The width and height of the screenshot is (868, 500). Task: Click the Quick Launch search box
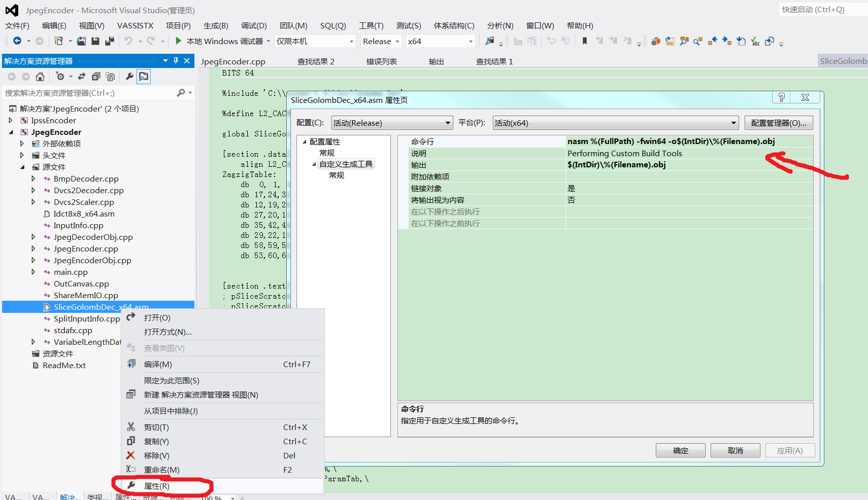(823, 9)
